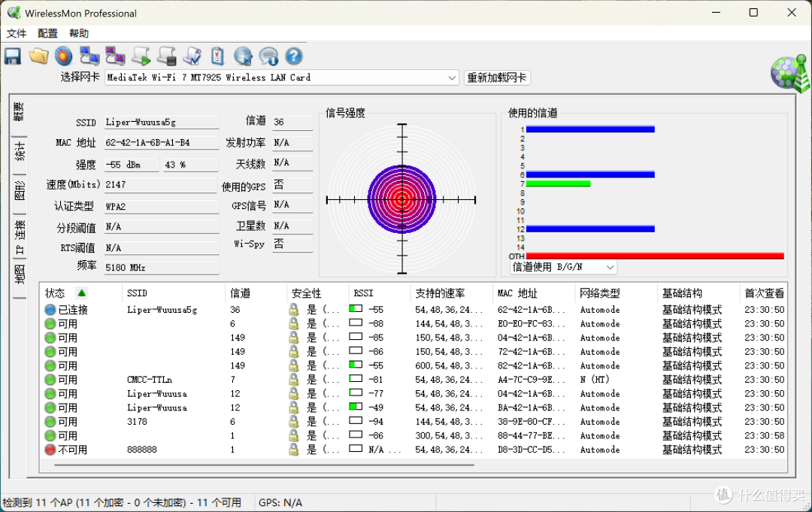
Task: Open the 文件 menu
Action: click(17, 34)
